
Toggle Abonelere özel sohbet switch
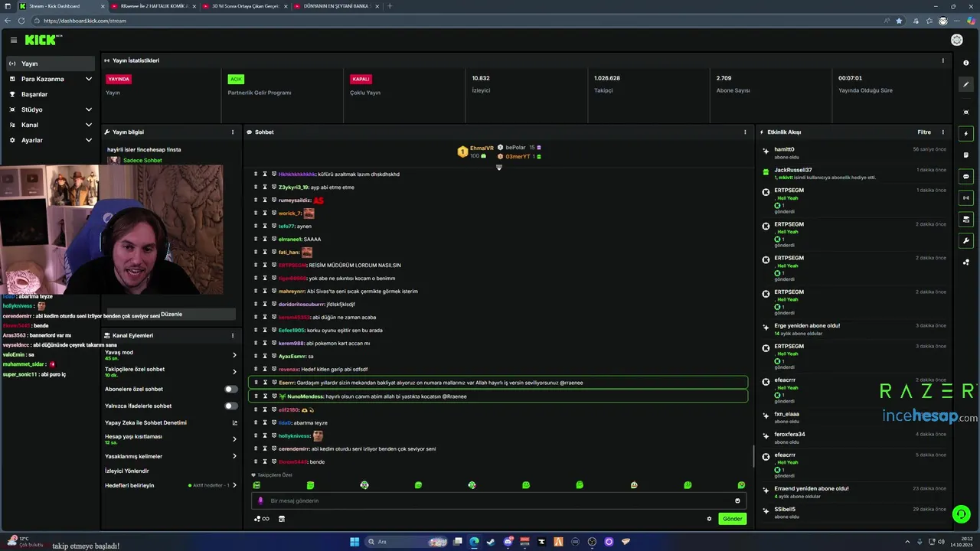pos(230,390)
